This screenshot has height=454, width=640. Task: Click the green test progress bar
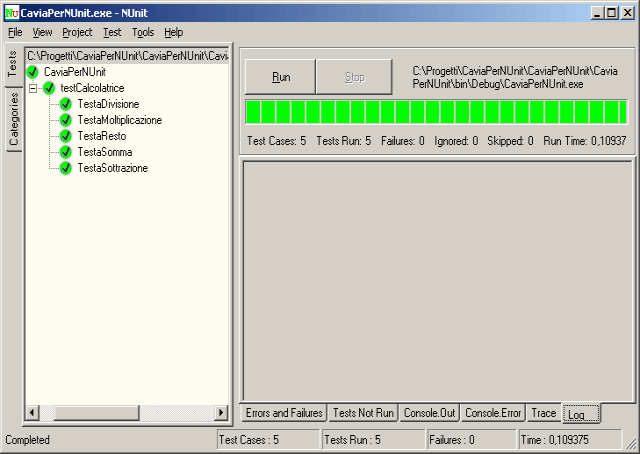(436, 112)
